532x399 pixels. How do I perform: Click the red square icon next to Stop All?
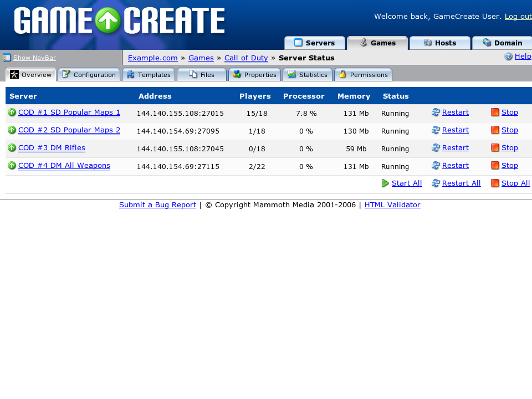tap(495, 183)
